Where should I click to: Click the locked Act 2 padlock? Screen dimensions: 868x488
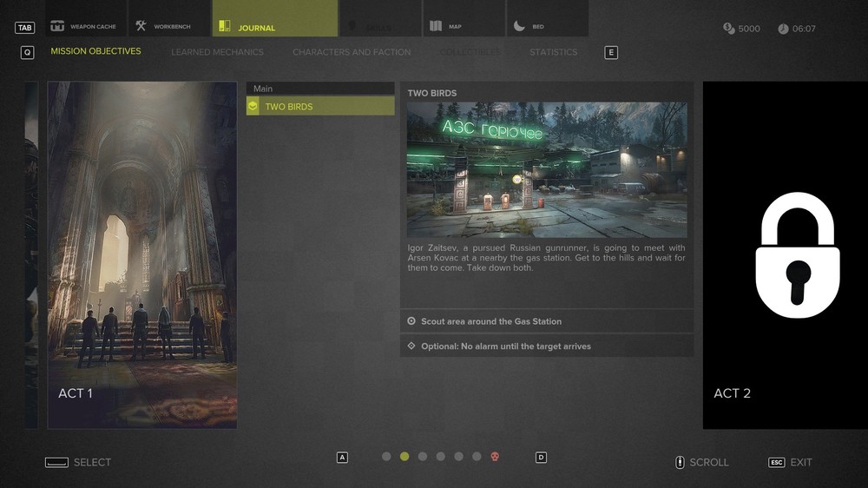(x=797, y=254)
